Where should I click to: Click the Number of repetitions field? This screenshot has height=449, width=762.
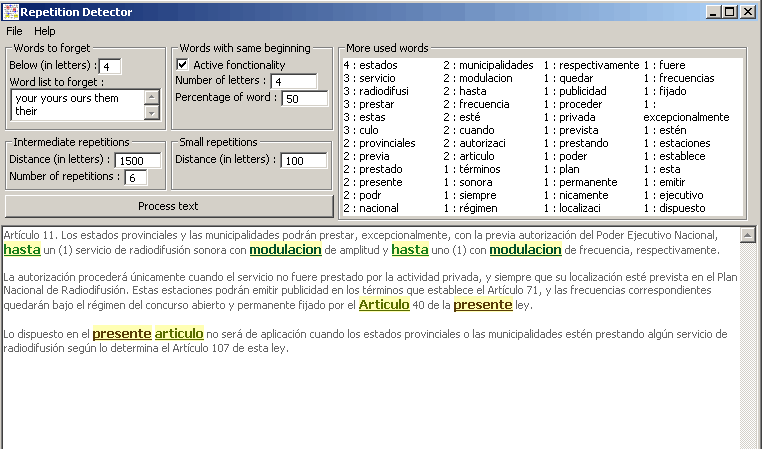pos(136,178)
